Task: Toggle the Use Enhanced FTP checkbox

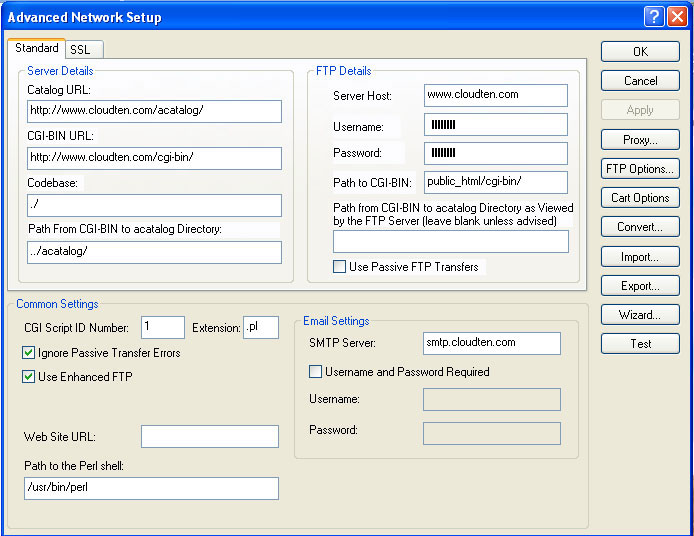Action: (29, 377)
